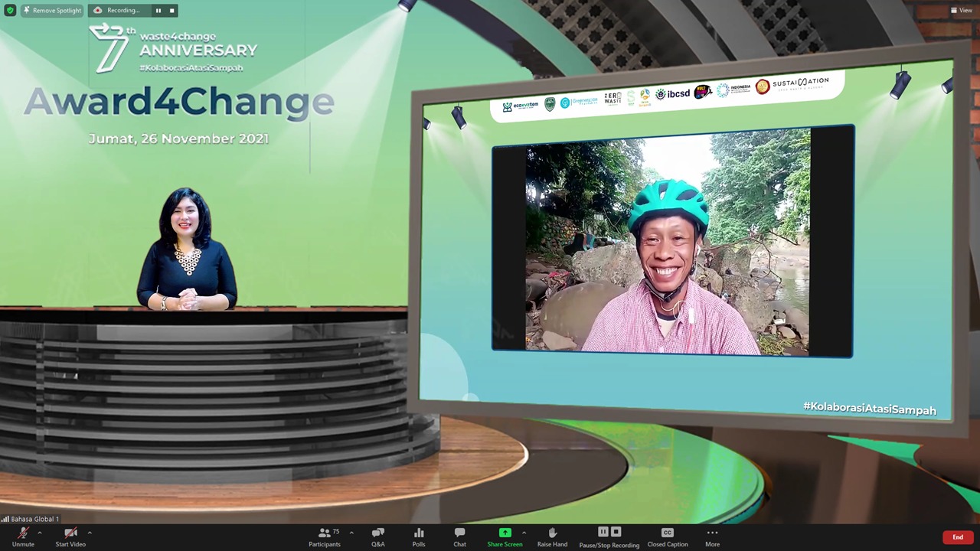Stop the recording from the top banner

point(171,10)
